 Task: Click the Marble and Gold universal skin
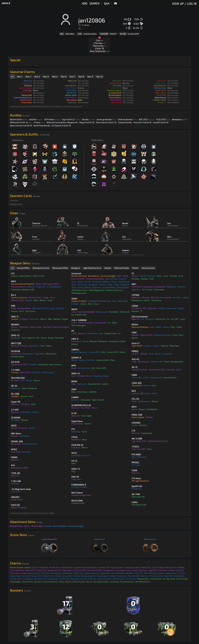click(x=79, y=276)
